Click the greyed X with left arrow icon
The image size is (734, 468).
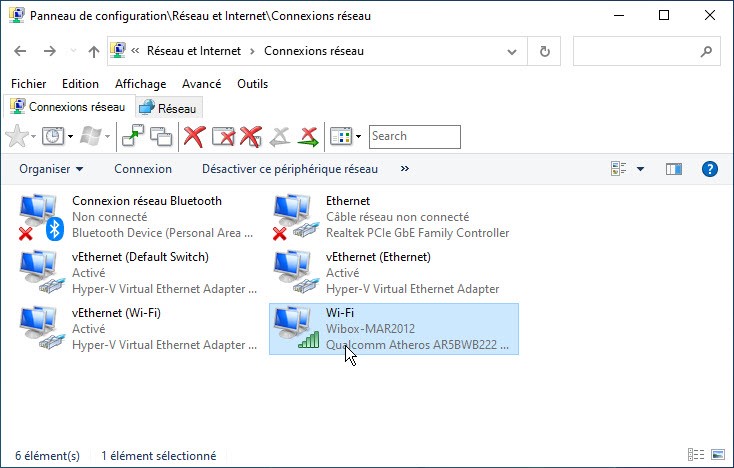coord(279,136)
